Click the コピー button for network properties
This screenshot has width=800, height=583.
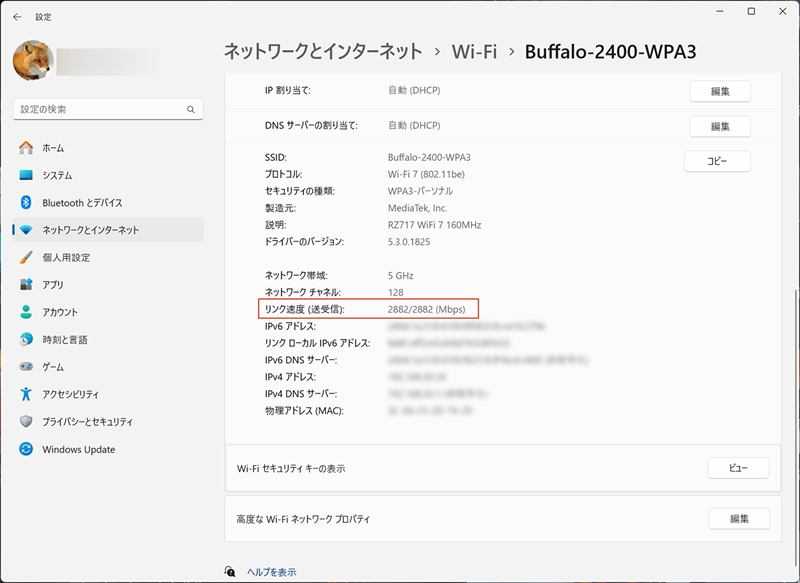pyautogui.click(x=717, y=161)
